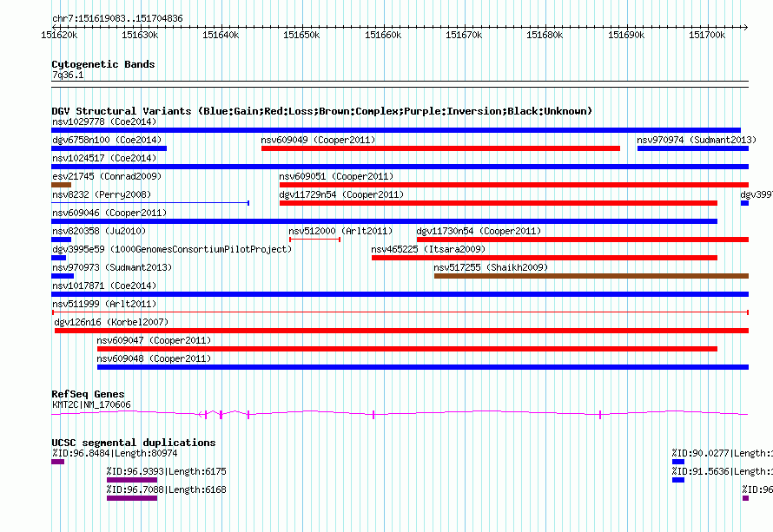The height and width of the screenshot is (532, 773).
Task: Click the nsv1029778 (Coe2014) blue gain bar
Action: 396,130
